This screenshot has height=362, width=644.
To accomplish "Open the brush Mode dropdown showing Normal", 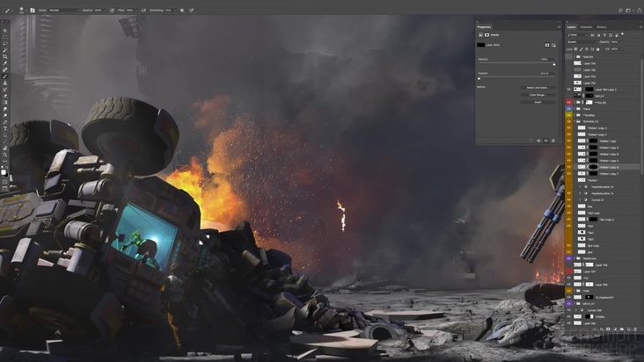I will pos(63,11).
